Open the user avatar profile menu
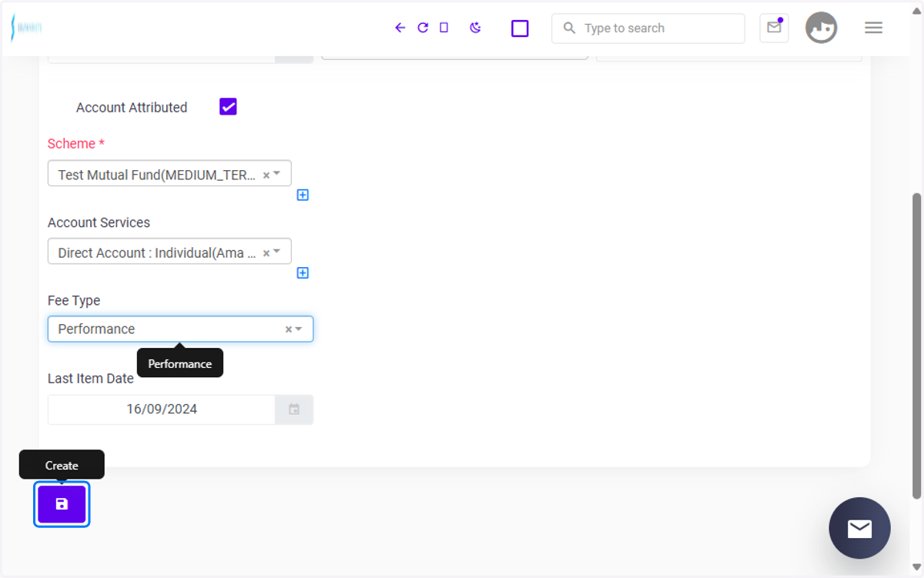The height and width of the screenshot is (578, 924). 821,28
